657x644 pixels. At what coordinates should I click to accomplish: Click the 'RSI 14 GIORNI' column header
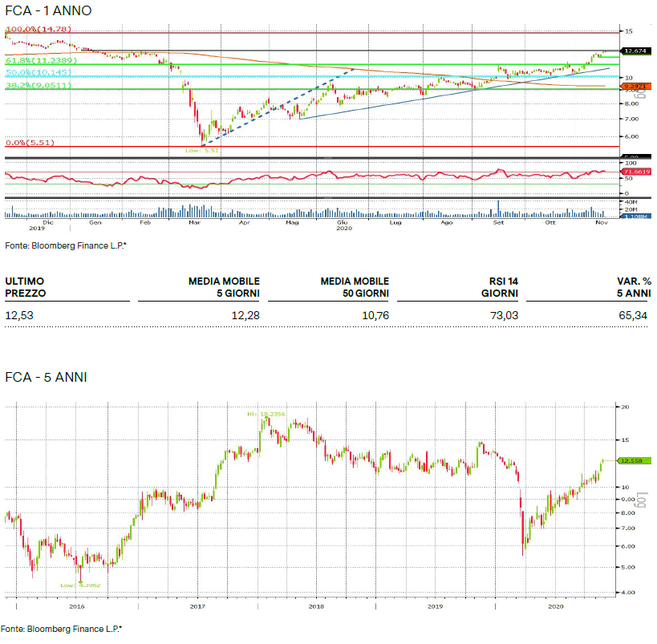(500, 287)
